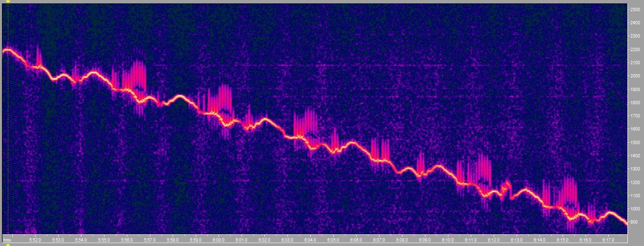
Task: Click 6:12.0 on the time ruler
Action: (494, 240)
